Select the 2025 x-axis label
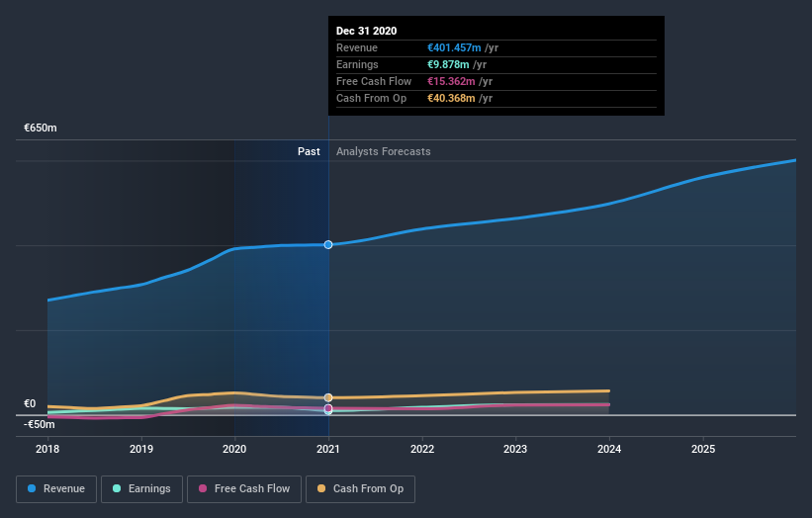 (x=703, y=449)
